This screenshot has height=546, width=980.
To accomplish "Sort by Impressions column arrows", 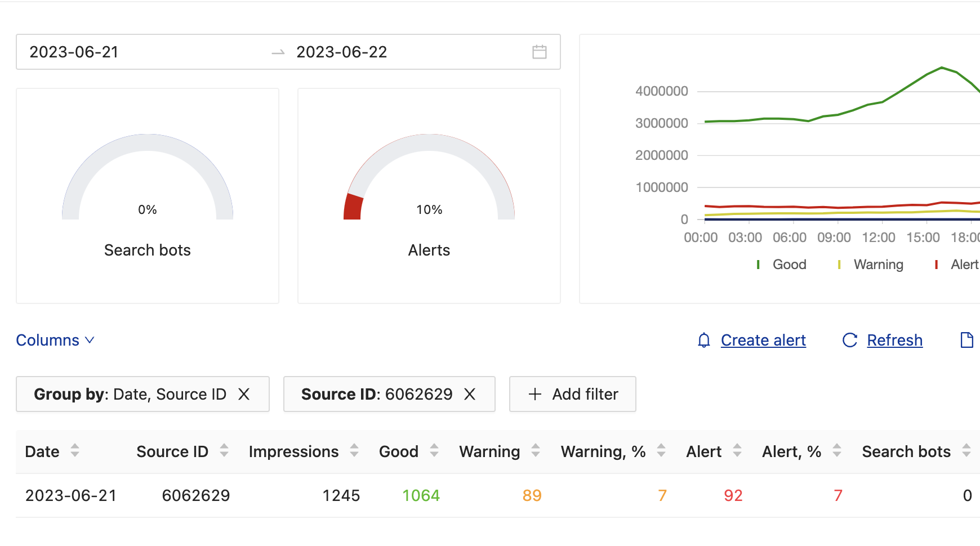I will point(354,451).
